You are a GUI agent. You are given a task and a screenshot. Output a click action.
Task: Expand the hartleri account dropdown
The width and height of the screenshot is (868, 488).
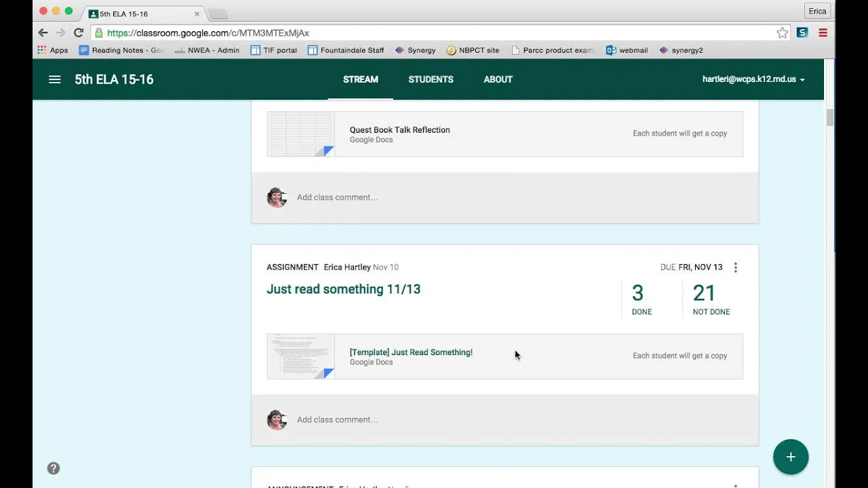[x=753, y=79]
